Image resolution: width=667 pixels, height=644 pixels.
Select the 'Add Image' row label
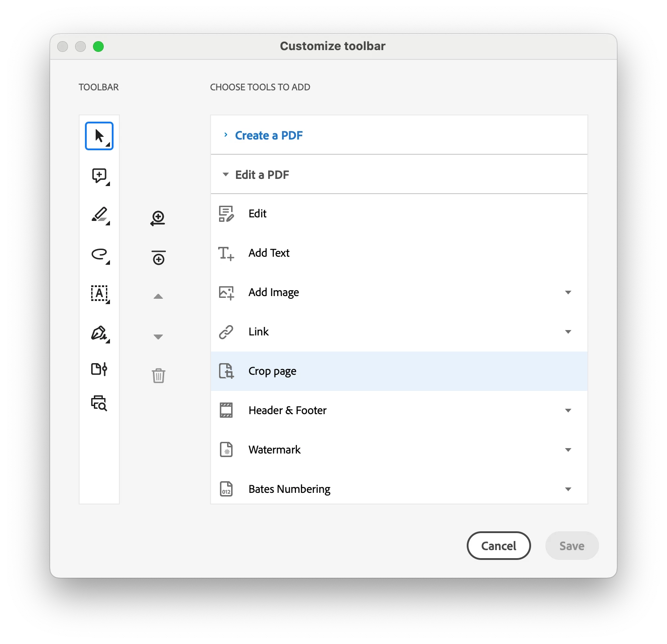(274, 292)
